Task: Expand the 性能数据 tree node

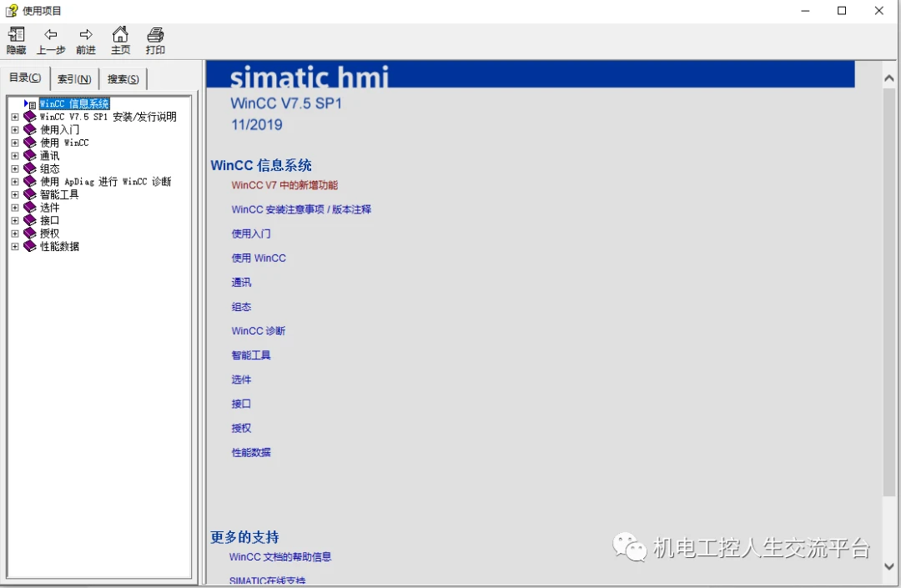Action: (x=15, y=247)
